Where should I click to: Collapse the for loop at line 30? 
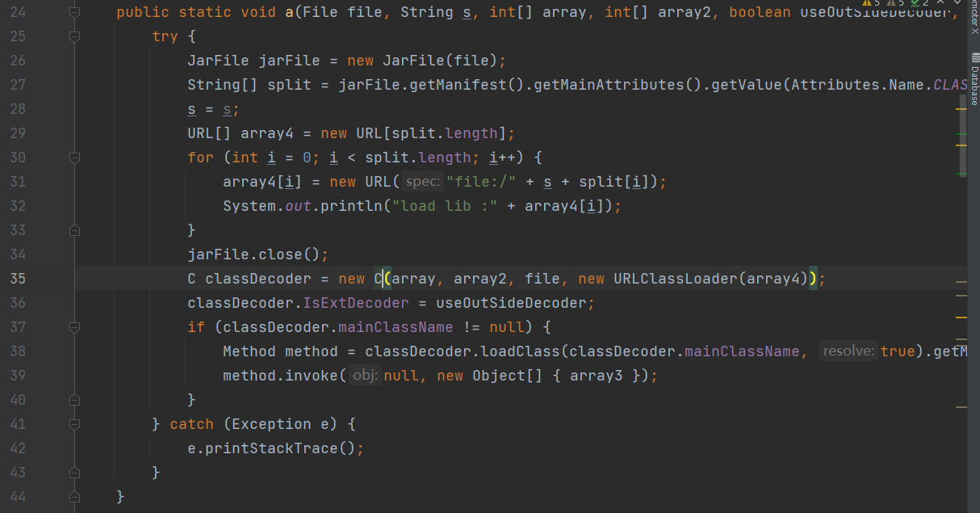75,158
